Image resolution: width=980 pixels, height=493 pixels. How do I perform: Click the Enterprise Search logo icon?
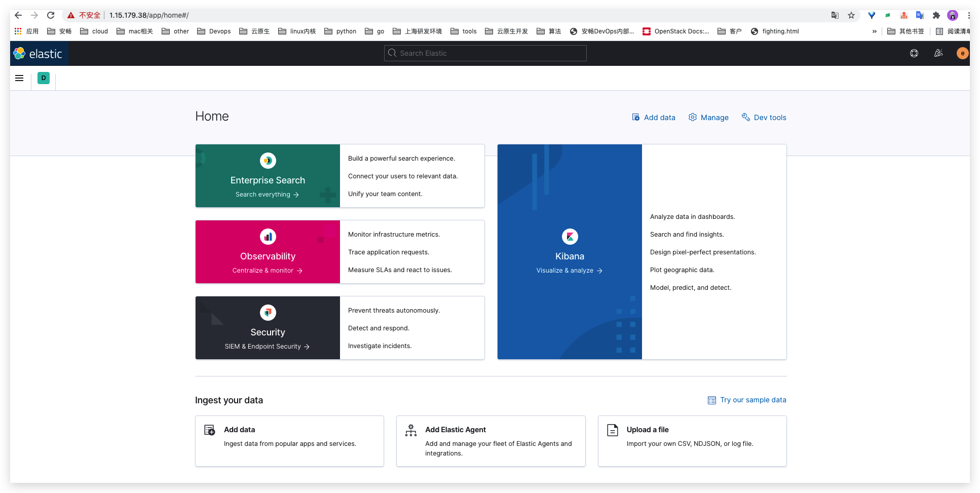pyautogui.click(x=268, y=161)
